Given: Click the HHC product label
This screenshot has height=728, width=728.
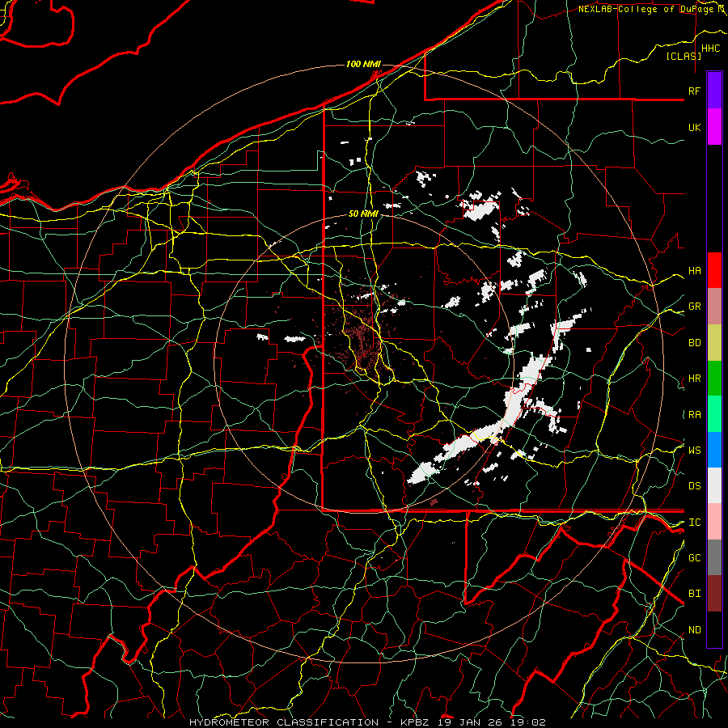Looking at the screenshot, I should pyautogui.click(x=710, y=49).
